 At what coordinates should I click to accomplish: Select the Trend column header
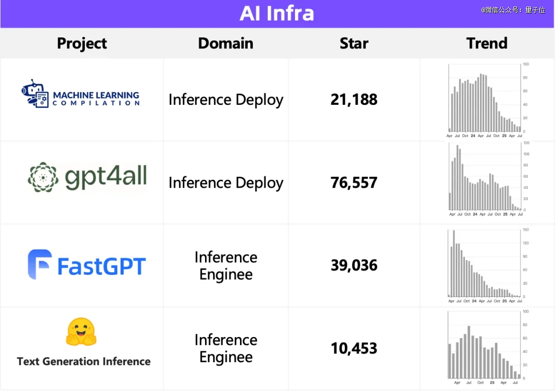(x=487, y=43)
